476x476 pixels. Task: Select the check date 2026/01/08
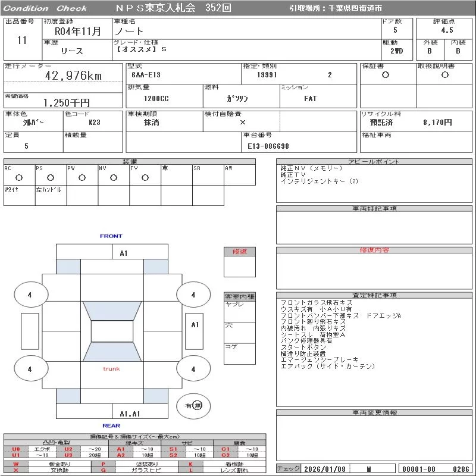coord(325,469)
